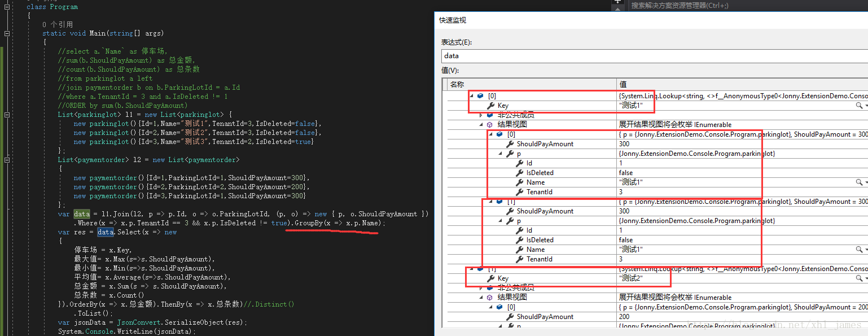Viewport: 868px width, 336px height.
Task: Collapse outlining toggle at List<parkinglot> l1 line
Action: click(7, 115)
